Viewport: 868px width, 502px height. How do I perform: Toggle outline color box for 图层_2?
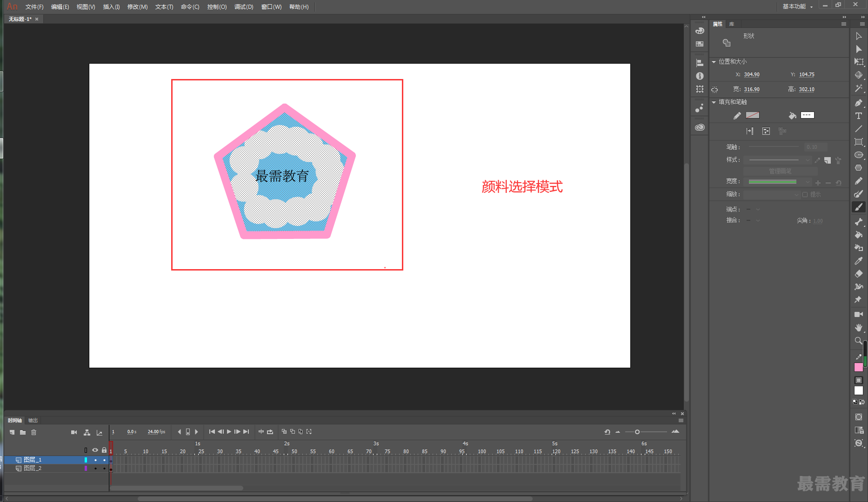[86, 469]
